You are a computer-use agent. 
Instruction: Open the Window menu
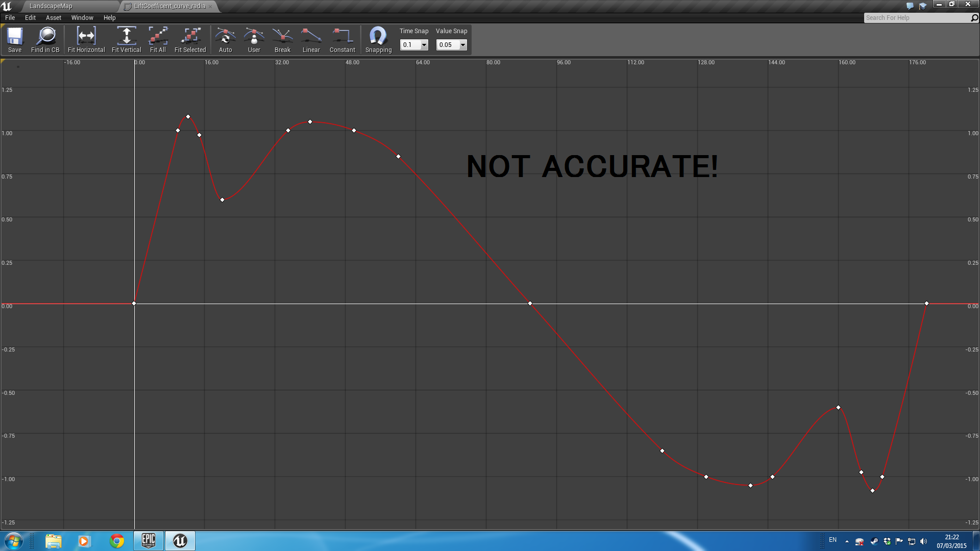pos(82,18)
